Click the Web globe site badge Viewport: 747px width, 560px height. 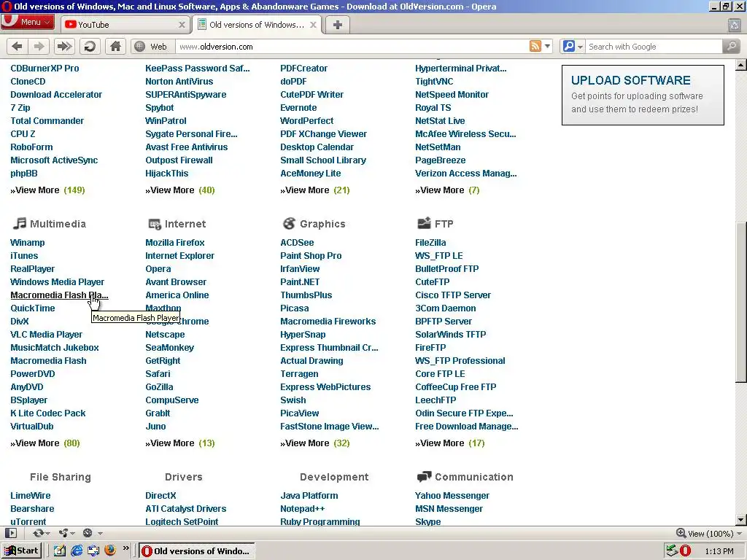tap(152, 46)
